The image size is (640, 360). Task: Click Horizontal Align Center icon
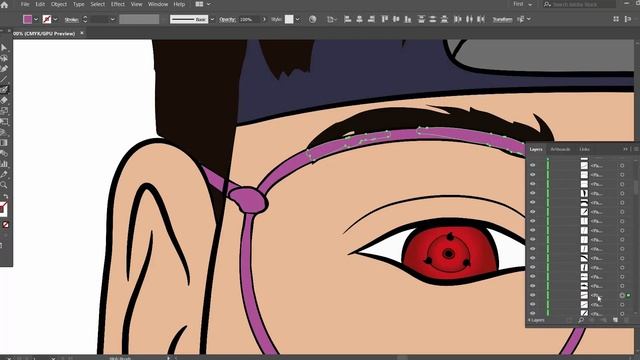[x=359, y=19]
